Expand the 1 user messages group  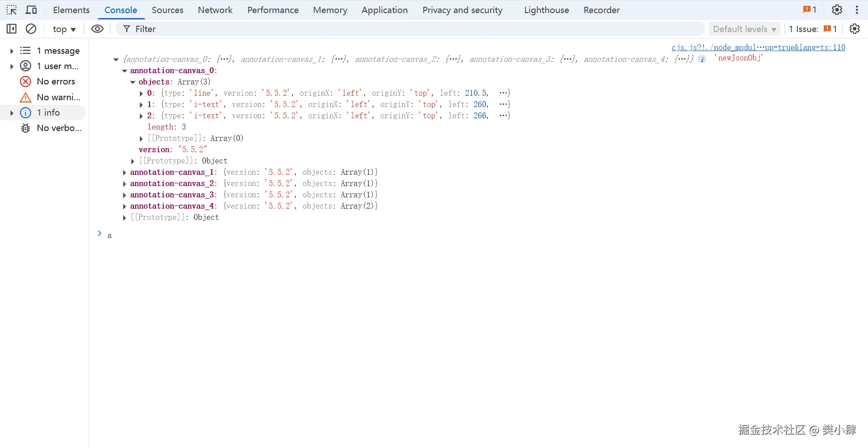click(12, 66)
